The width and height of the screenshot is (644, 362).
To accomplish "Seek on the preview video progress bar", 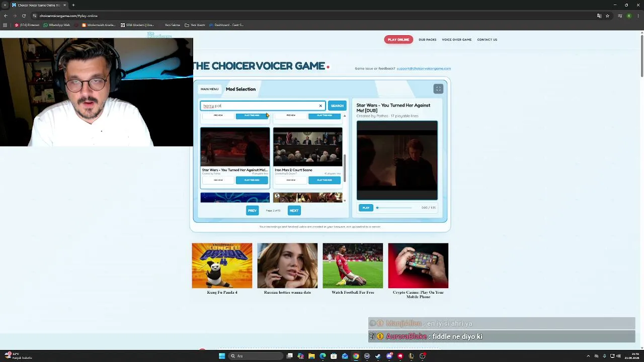I will click(x=394, y=208).
